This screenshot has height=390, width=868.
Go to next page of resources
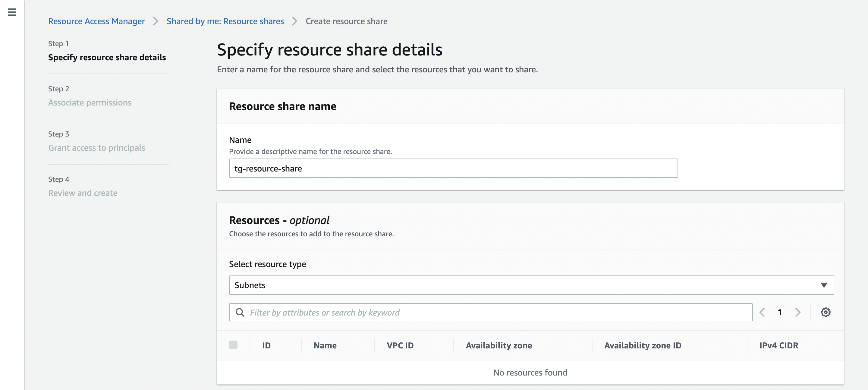coord(797,312)
